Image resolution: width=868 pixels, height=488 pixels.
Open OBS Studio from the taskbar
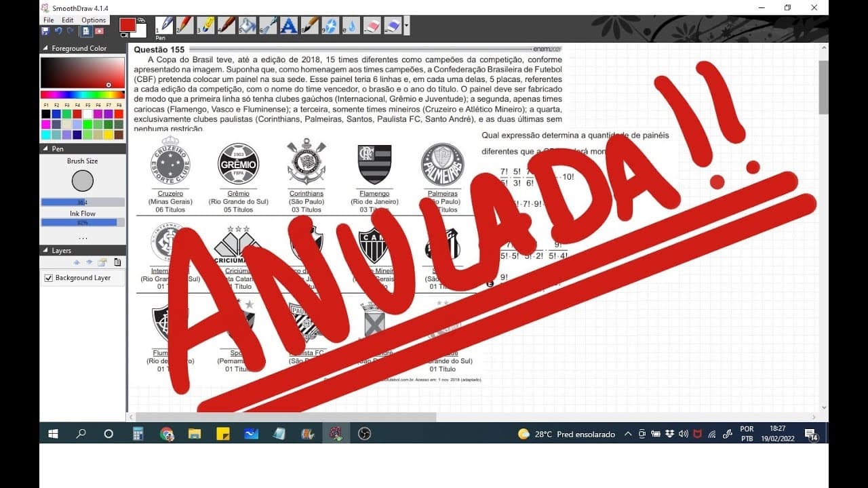(364, 434)
